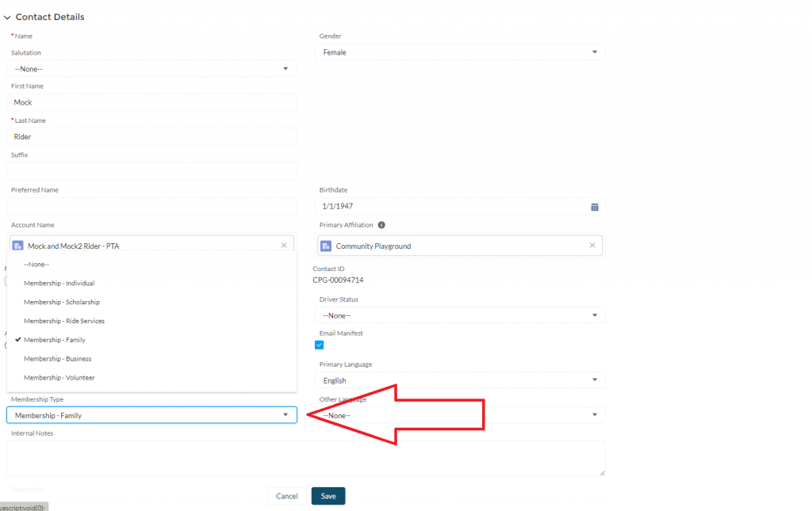Screen dimensions: 812x511
Task: Choose Membership - Business from the list
Action: (57, 359)
